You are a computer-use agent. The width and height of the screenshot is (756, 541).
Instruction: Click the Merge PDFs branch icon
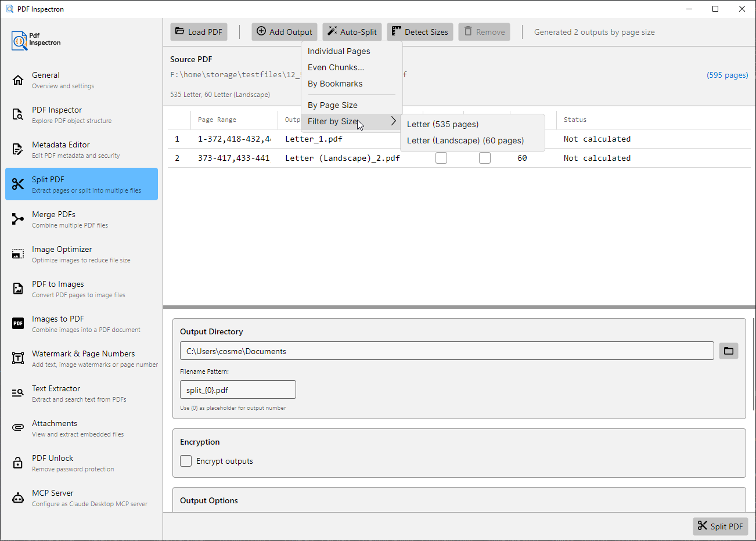click(x=18, y=219)
